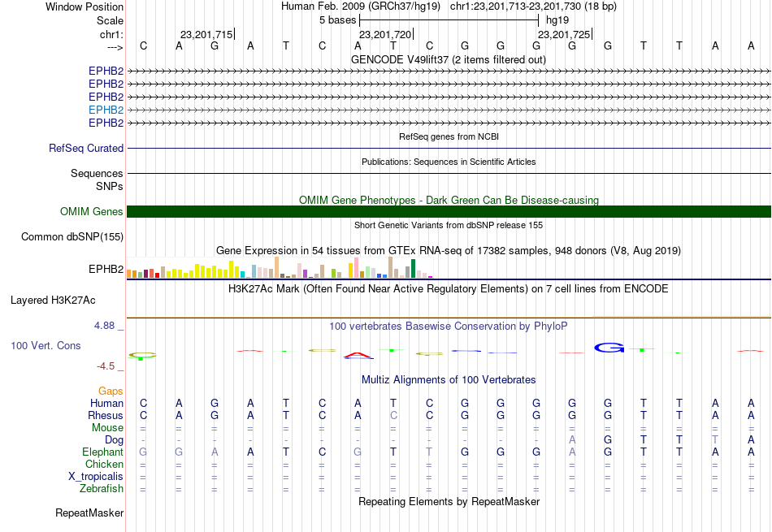Viewport: 772px width, 532px height.
Task: Click the ---> strand direction arrow label
Action: (x=115, y=47)
